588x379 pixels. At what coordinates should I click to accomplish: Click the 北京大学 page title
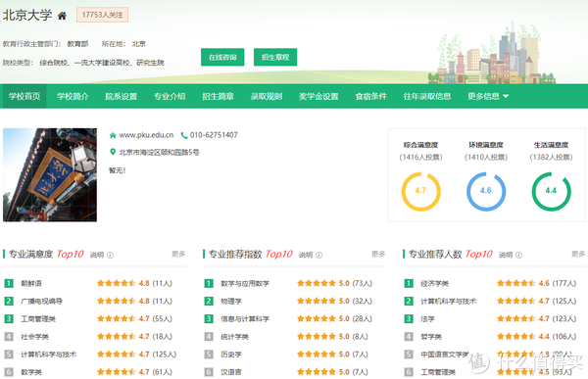click(27, 15)
